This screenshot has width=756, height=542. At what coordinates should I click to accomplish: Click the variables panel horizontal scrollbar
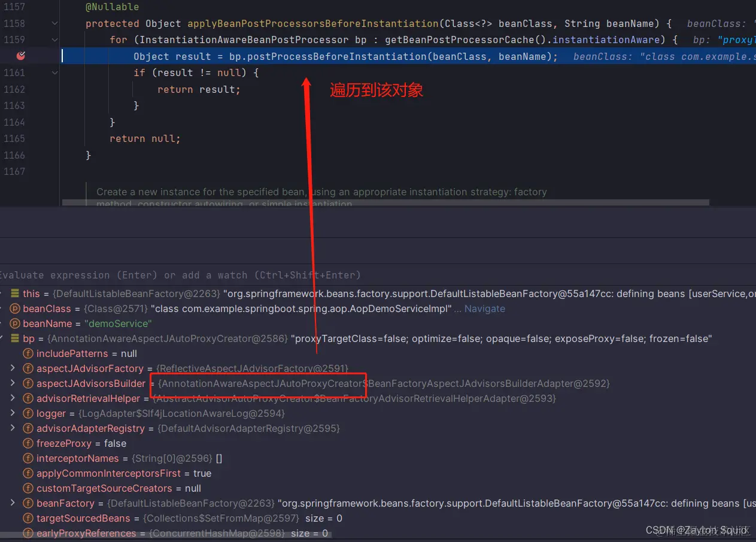coord(166,534)
